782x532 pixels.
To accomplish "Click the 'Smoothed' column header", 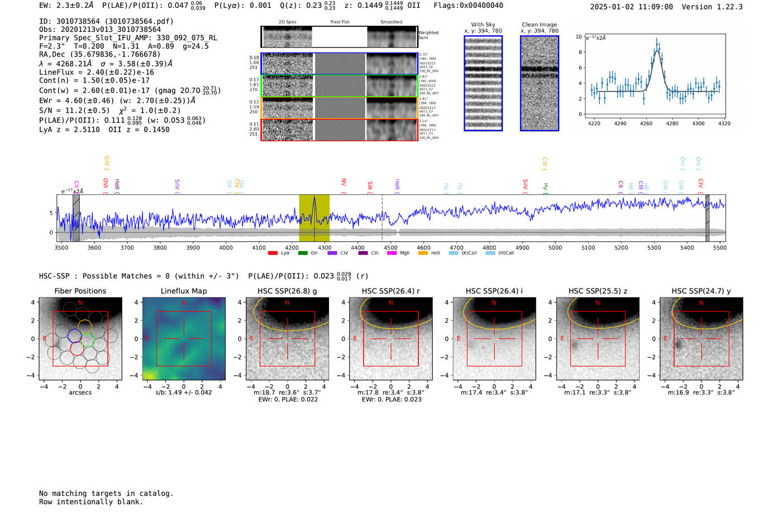I will pyautogui.click(x=392, y=22).
